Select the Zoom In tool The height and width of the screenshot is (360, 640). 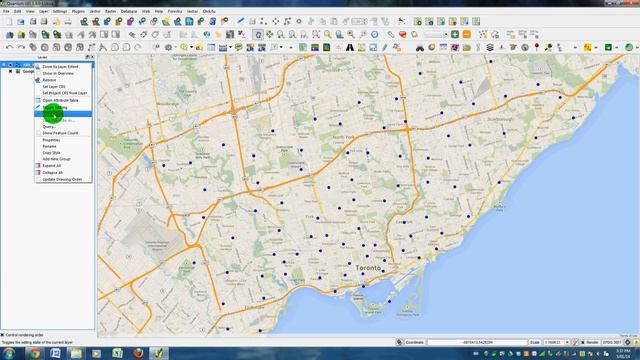(x=281, y=35)
